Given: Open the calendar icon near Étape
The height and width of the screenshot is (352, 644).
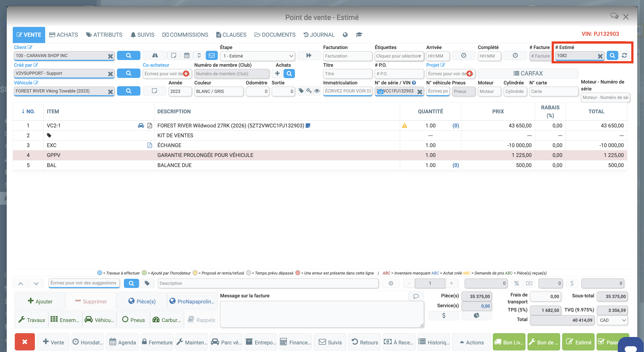Looking at the screenshot, I should point(186,56).
